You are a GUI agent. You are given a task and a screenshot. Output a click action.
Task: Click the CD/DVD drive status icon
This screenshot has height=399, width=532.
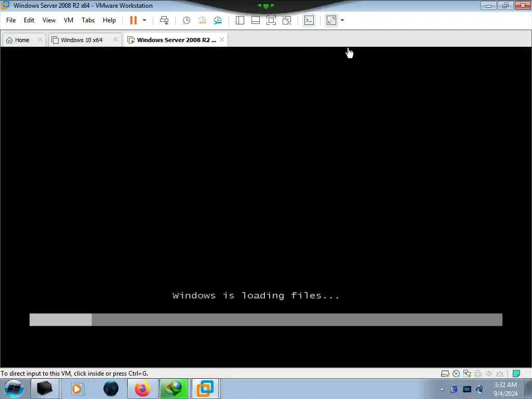click(x=456, y=374)
